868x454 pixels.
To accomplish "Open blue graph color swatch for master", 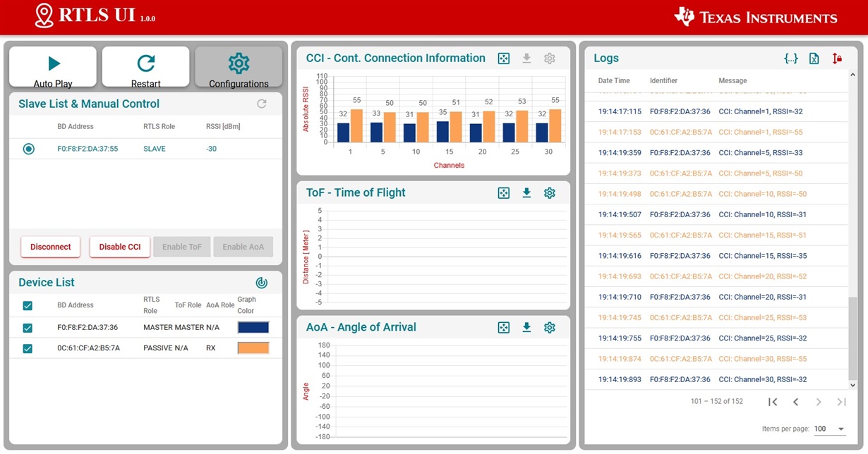I will [253, 327].
